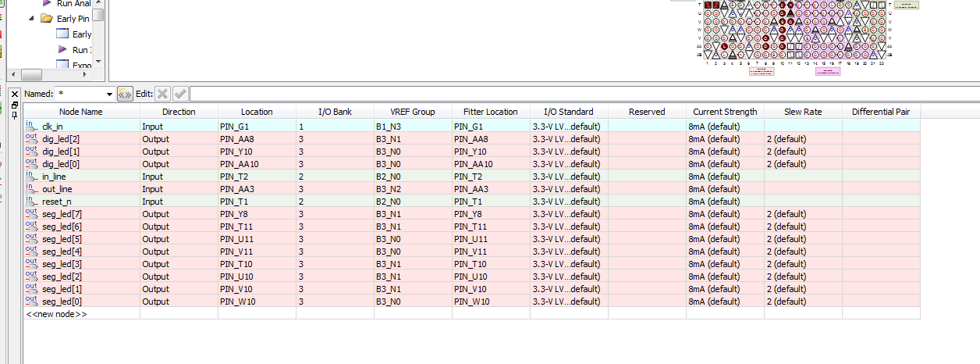Collapse the Early Pin tree node
Screen dimensions: 980x364
point(32,18)
